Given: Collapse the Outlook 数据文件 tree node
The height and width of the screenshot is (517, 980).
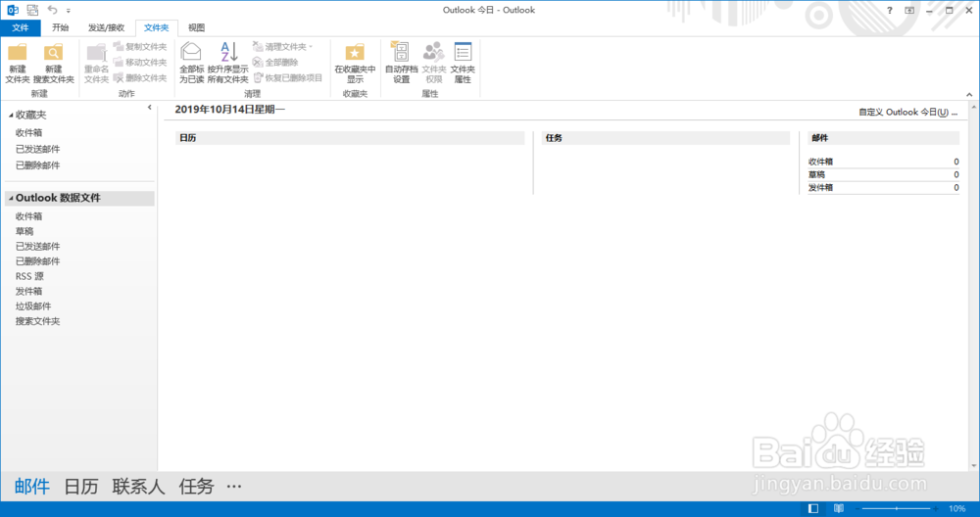Looking at the screenshot, I should tap(11, 198).
